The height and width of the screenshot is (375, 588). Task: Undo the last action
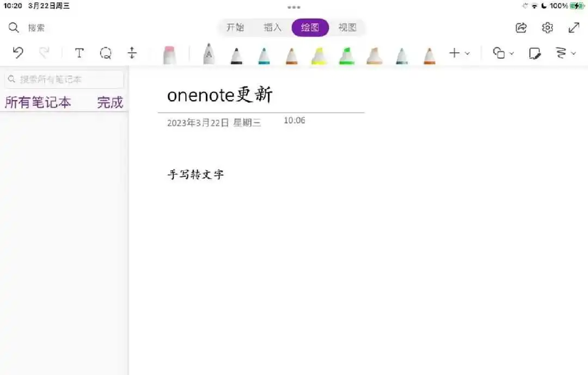[17, 52]
